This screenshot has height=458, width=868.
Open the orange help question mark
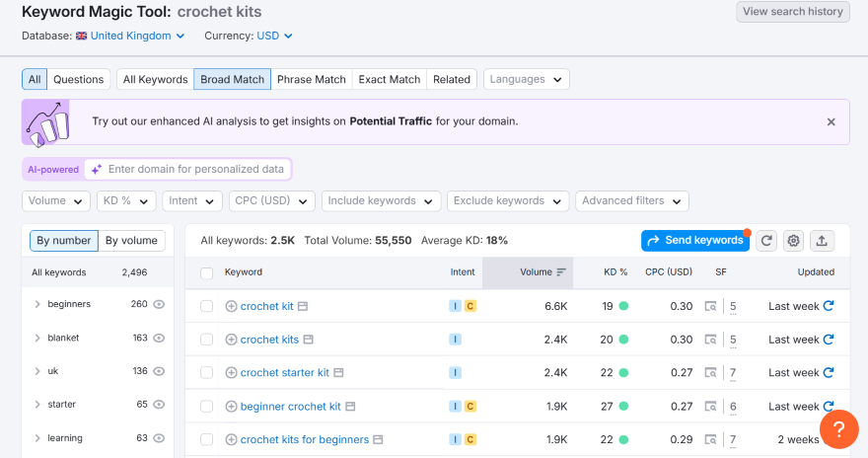tap(839, 429)
